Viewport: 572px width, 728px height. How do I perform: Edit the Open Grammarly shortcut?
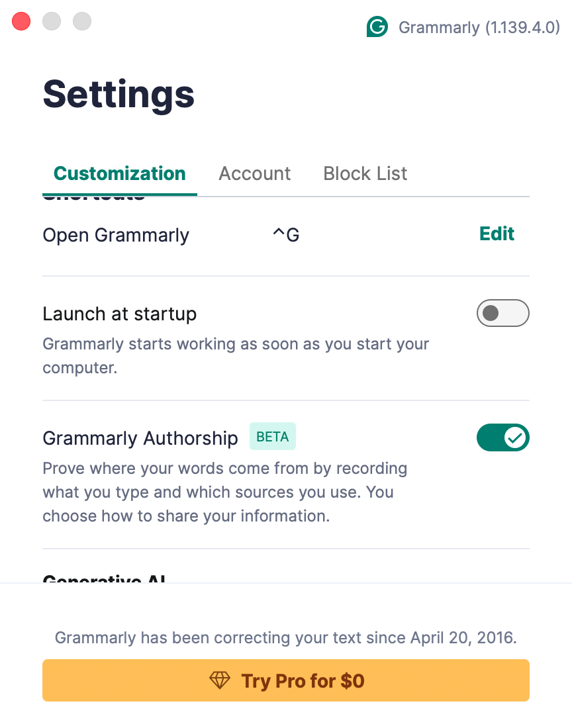(x=497, y=234)
